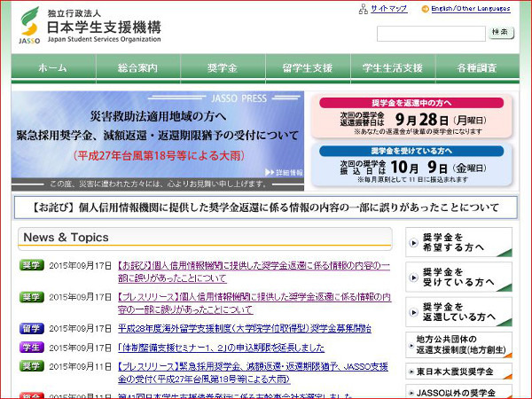
Task: Open the 奨学金 menu tab
Action: pos(223,68)
